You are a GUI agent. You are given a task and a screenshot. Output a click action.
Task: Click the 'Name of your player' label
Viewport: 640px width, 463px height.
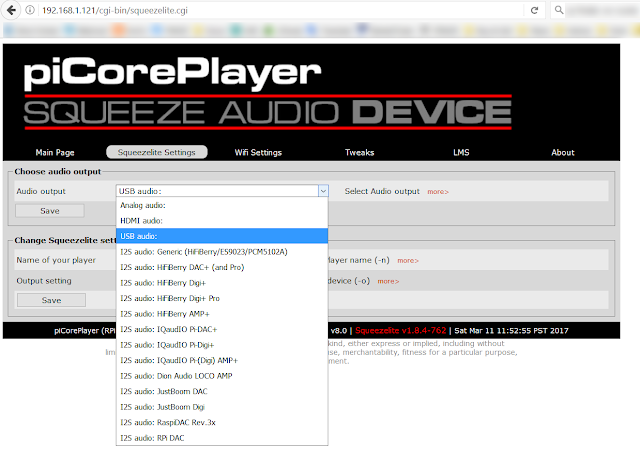point(56,260)
